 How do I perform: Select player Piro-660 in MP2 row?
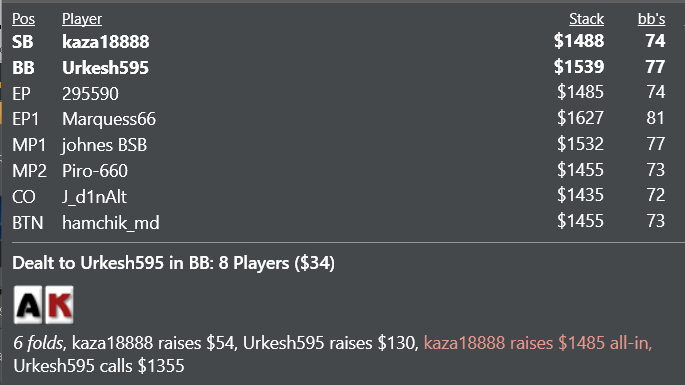tap(95, 171)
